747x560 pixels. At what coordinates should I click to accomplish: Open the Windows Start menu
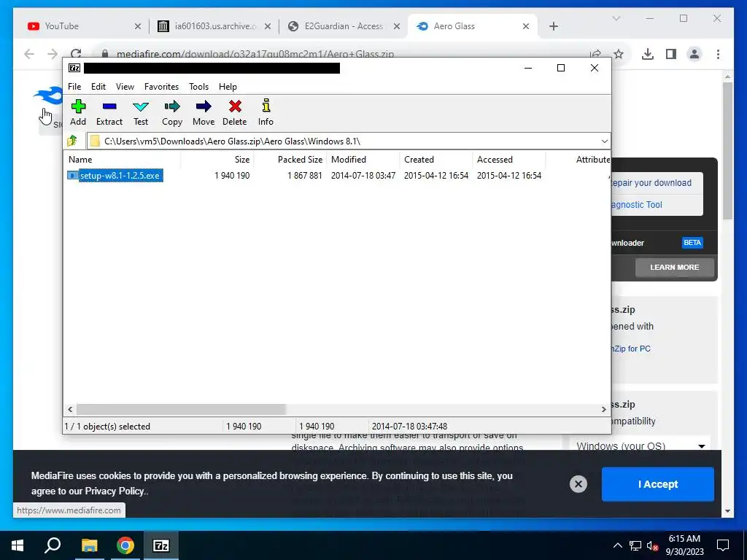18,545
